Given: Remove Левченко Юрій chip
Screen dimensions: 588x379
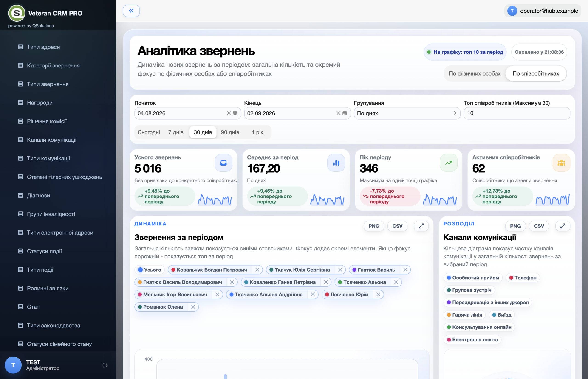Looking at the screenshot, I should 378,294.
